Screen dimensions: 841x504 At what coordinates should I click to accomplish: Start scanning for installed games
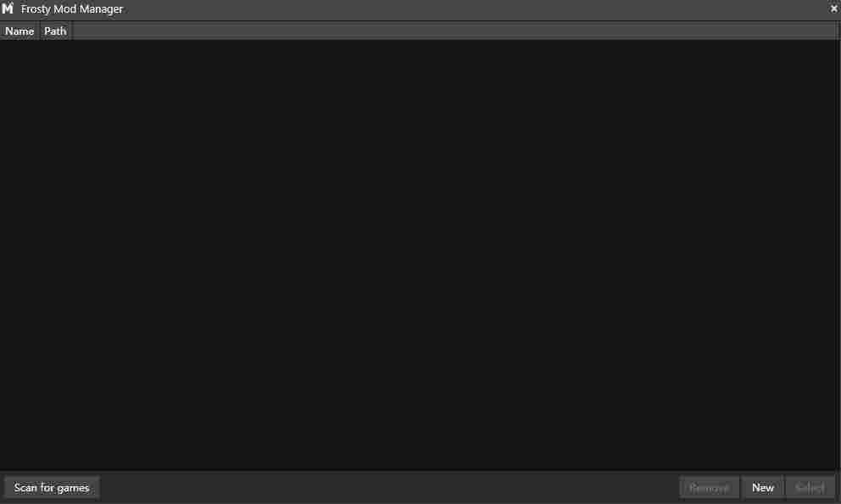[52, 488]
